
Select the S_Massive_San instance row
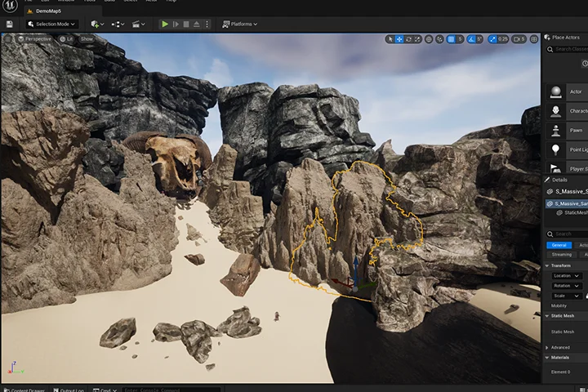click(567, 203)
